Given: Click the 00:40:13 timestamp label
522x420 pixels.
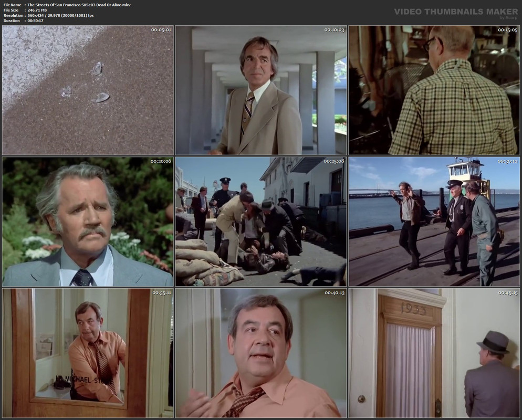Looking at the screenshot, I should (335, 292).
